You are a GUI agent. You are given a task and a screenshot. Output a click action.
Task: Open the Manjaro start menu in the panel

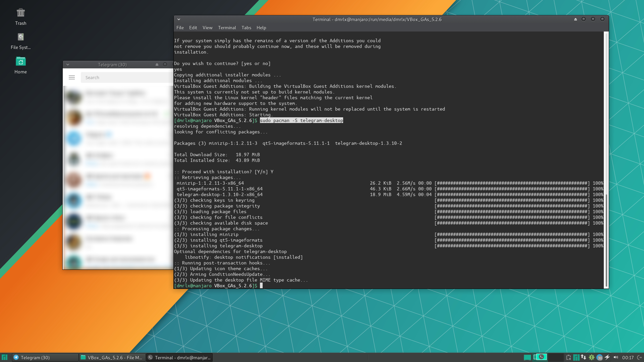point(4,357)
